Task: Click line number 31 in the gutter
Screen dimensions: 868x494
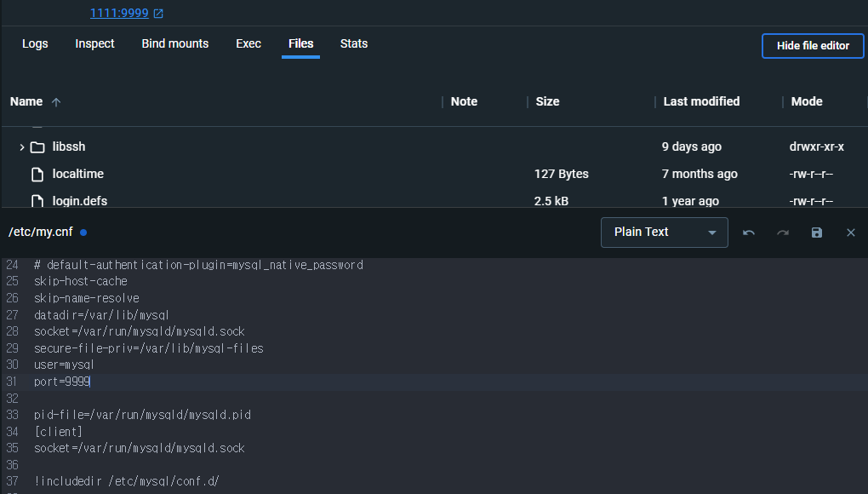Action: tap(12, 382)
